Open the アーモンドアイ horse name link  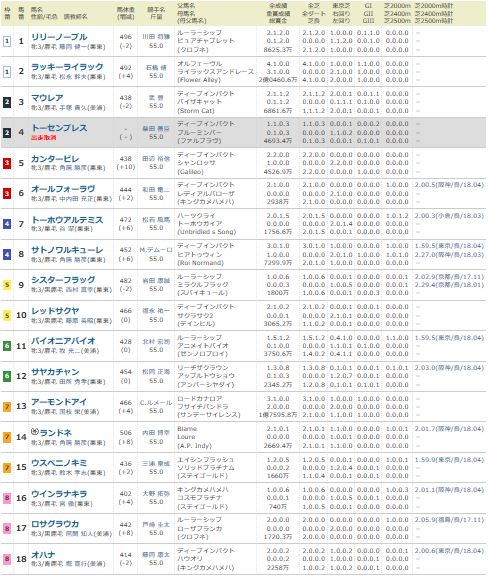pyautogui.click(x=59, y=402)
